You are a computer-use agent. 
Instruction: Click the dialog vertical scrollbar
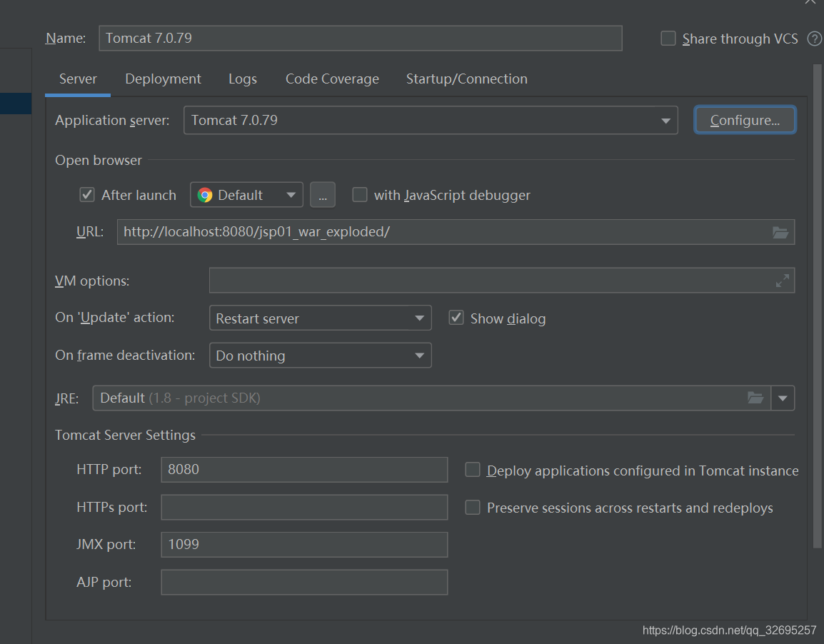click(x=817, y=306)
